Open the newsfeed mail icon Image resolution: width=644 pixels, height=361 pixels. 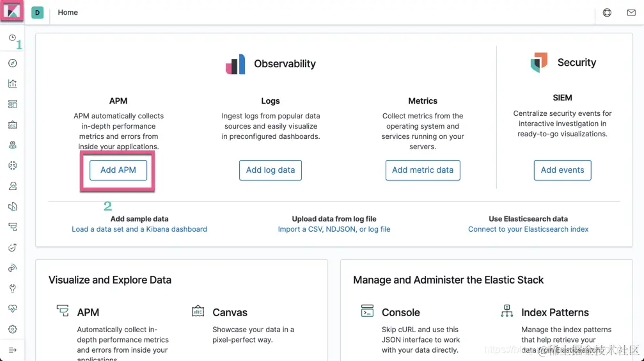coord(631,13)
